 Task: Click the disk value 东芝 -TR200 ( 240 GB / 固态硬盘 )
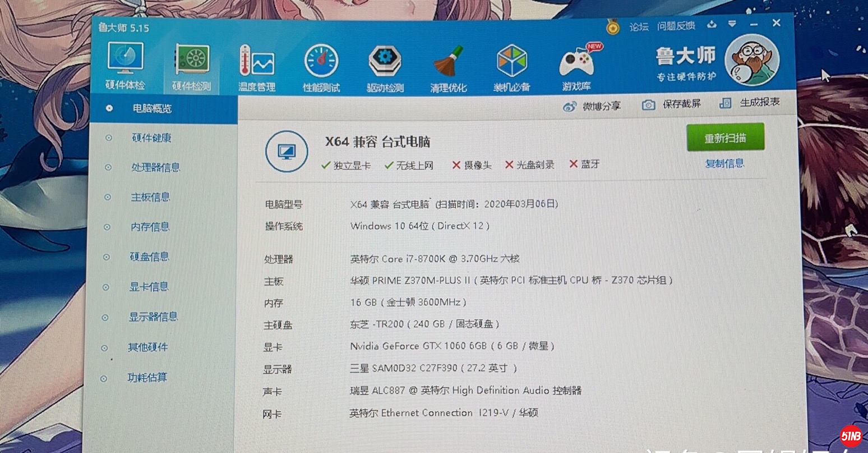pyautogui.click(x=424, y=324)
